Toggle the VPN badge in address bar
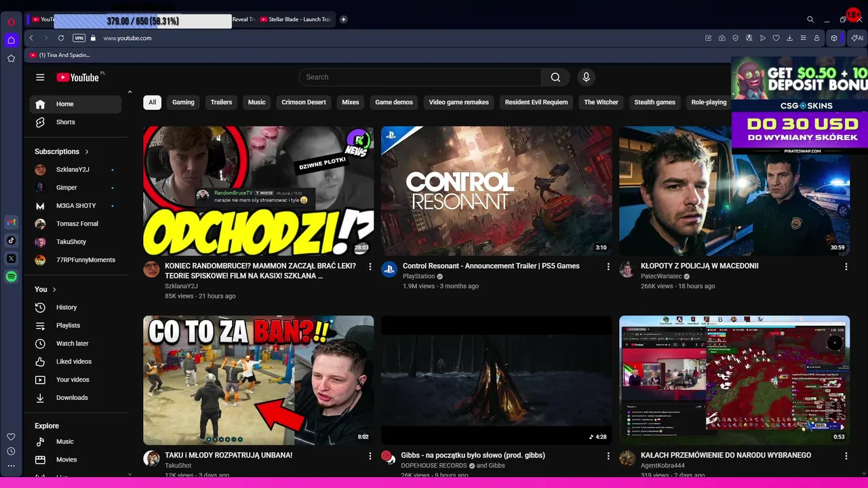The image size is (868, 488). click(x=79, y=38)
